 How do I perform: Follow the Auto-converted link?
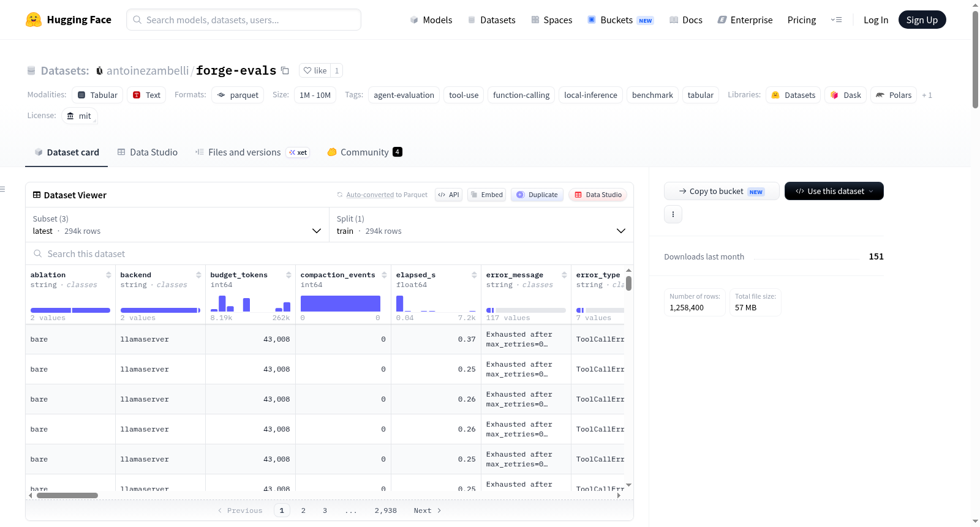tap(370, 195)
